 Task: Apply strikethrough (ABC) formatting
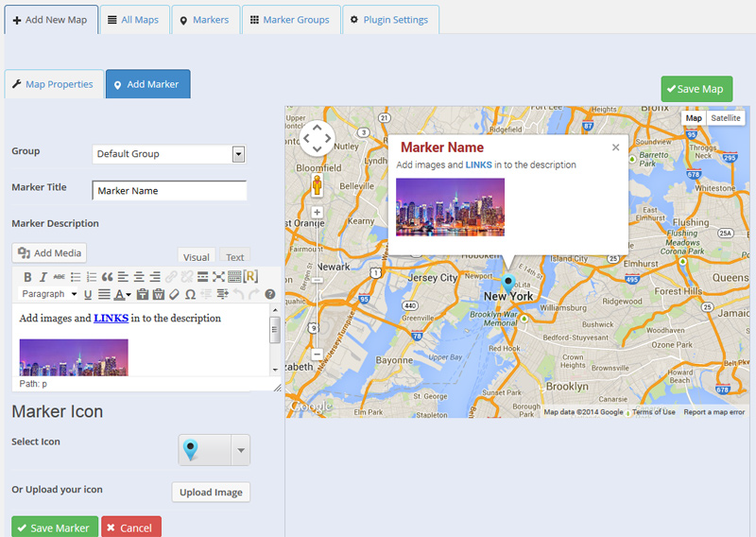59,277
